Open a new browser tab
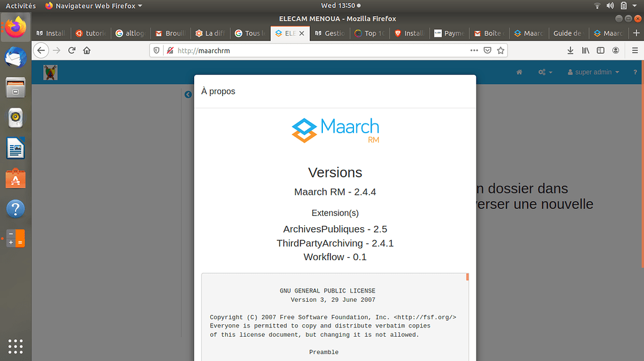The height and width of the screenshot is (361, 644). (636, 33)
